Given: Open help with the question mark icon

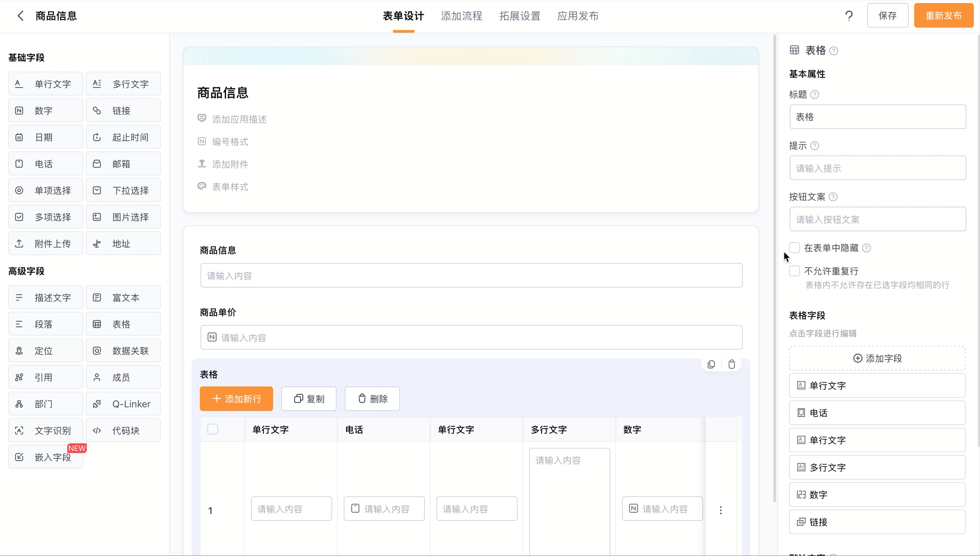Looking at the screenshot, I should (849, 16).
